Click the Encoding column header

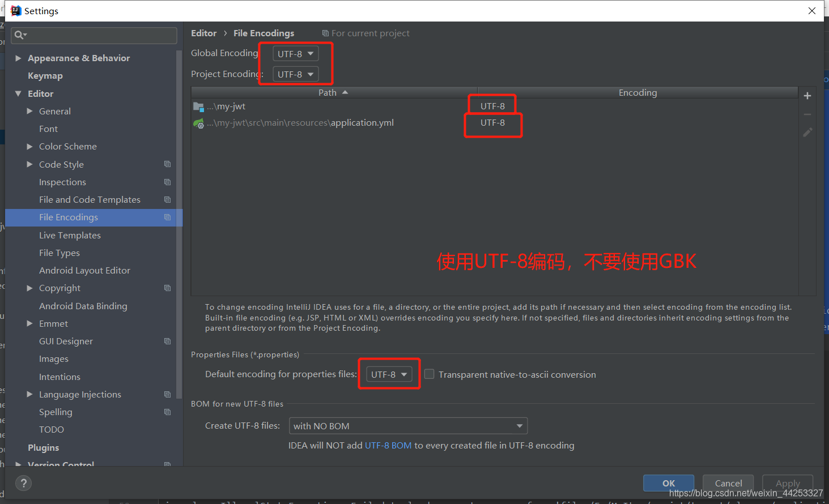(x=637, y=92)
